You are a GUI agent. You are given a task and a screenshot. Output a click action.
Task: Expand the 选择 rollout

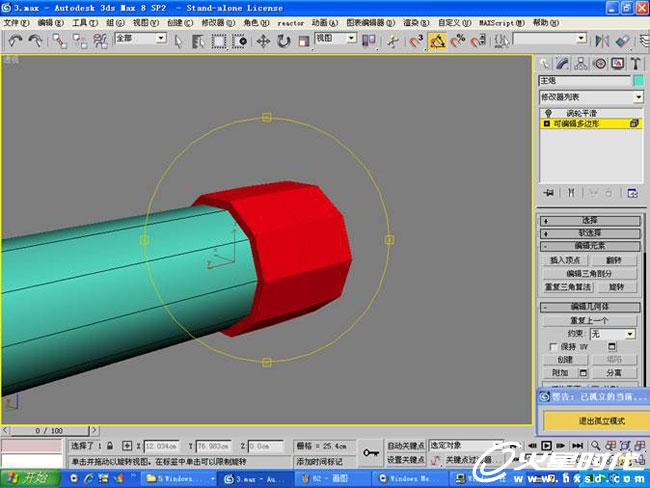click(x=590, y=221)
